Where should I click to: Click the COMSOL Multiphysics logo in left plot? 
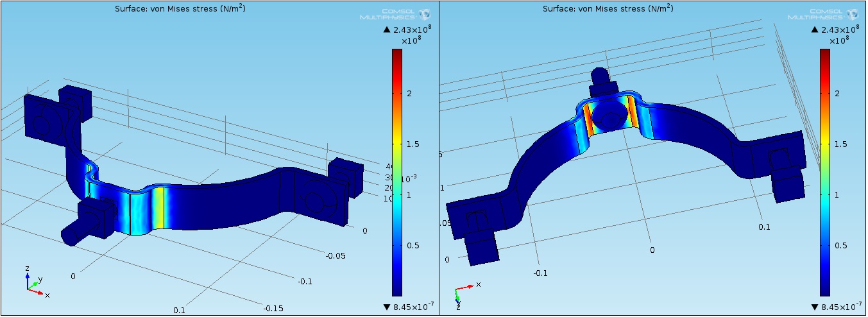click(x=394, y=13)
